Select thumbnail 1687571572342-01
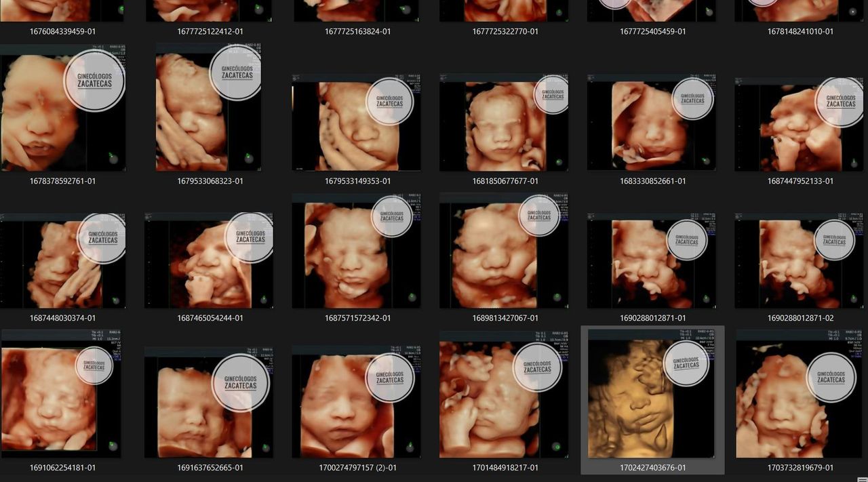The image size is (868, 482). (356, 251)
